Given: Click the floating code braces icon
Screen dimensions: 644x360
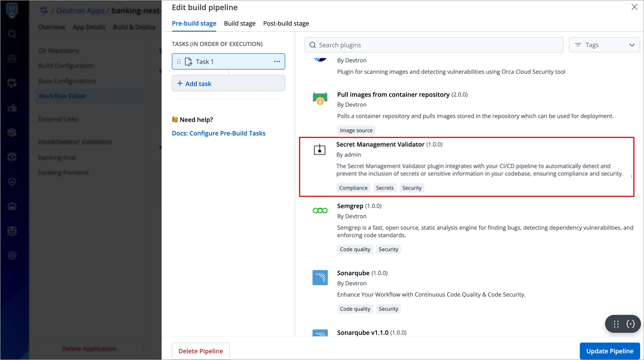Looking at the screenshot, I should [630, 324].
